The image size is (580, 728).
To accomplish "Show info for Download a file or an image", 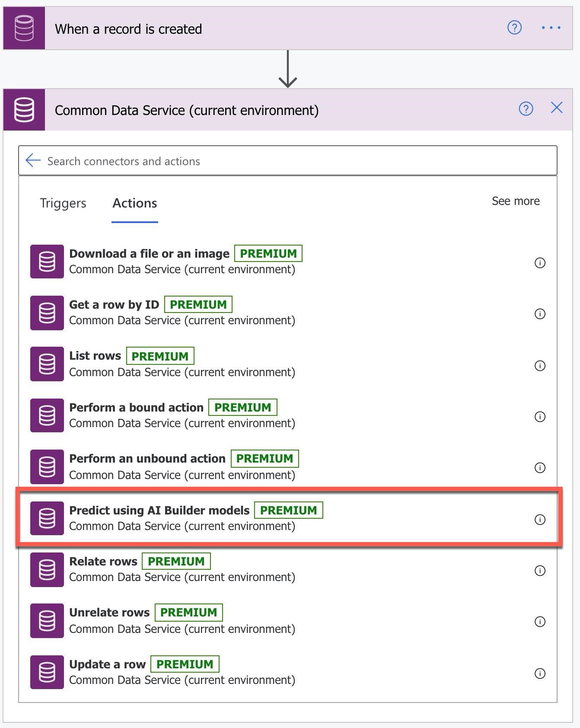I will 540,262.
